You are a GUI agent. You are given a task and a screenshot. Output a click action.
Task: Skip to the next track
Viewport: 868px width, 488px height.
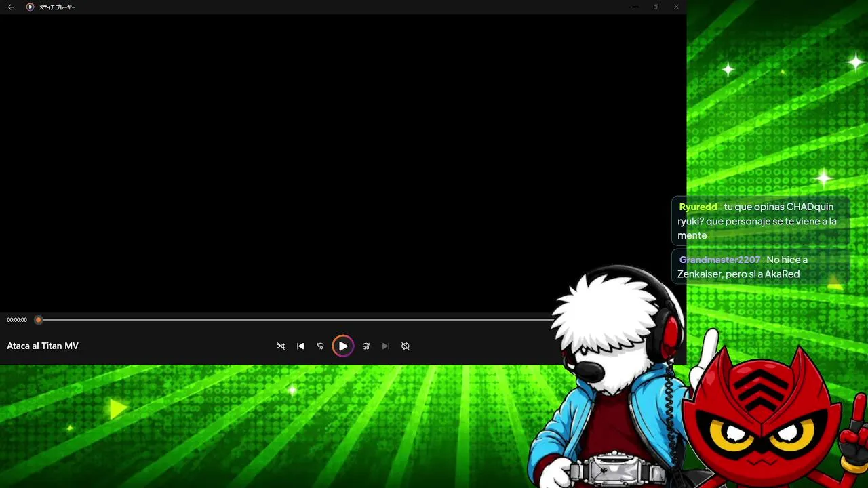[386, 346]
